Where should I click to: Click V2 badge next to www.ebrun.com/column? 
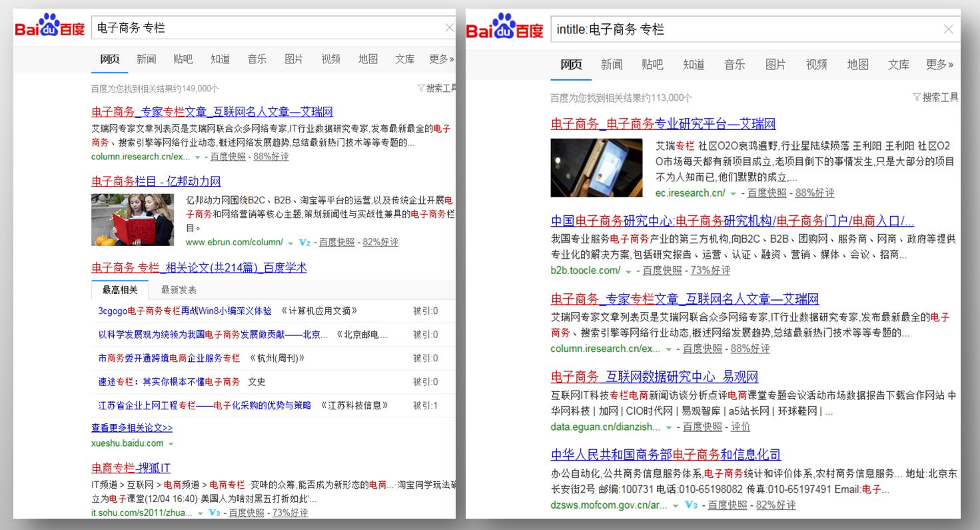click(x=304, y=242)
